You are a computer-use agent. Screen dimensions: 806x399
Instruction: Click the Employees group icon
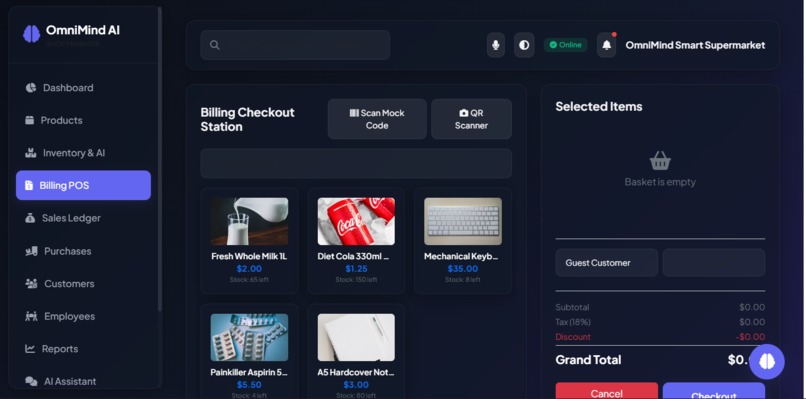tap(31, 316)
